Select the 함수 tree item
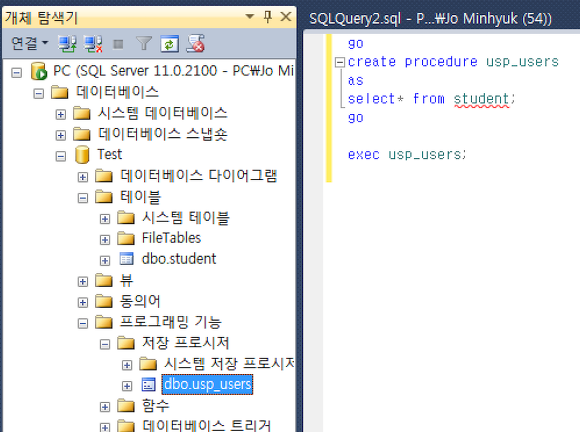 pos(155,405)
